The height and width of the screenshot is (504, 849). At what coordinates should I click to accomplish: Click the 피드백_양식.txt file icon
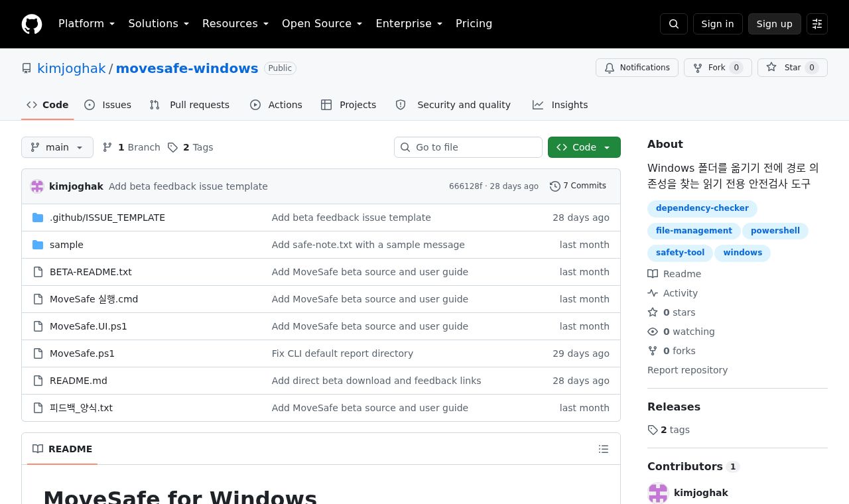coord(38,408)
